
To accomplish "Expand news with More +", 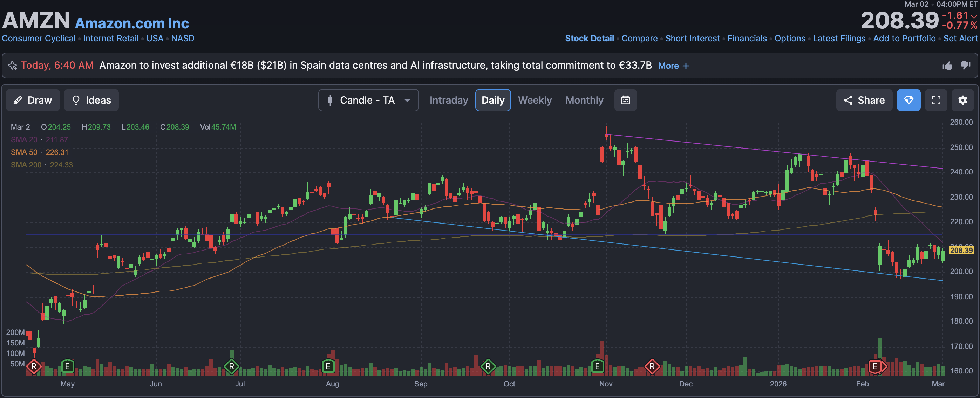I will click(673, 66).
